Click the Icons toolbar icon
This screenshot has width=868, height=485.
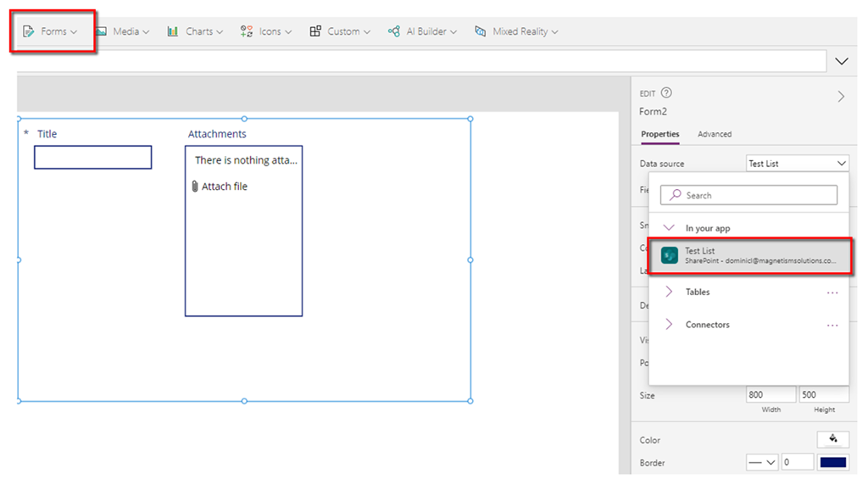(247, 31)
